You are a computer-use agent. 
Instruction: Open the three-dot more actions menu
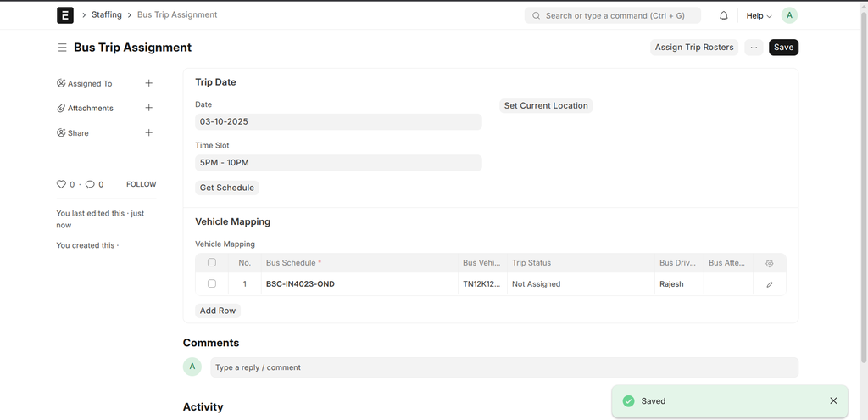pyautogui.click(x=754, y=48)
